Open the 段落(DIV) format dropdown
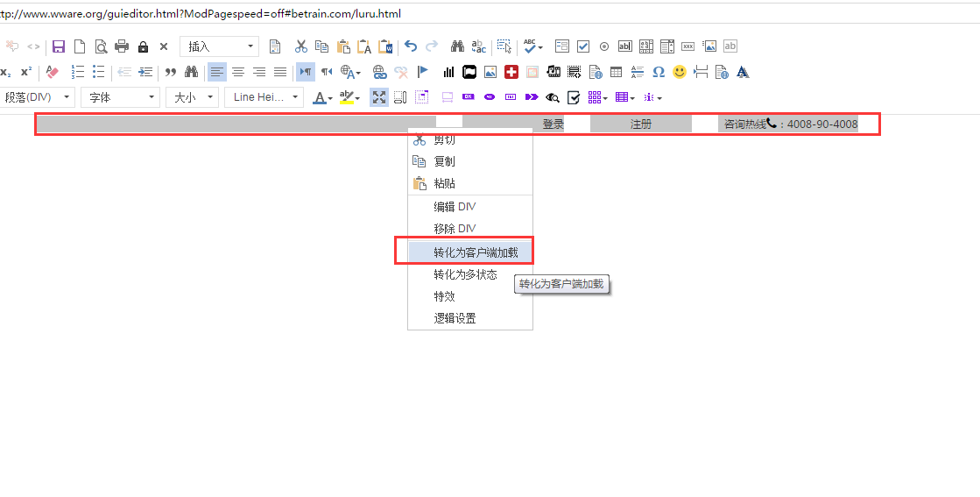Image resolution: width=980 pixels, height=497 pixels. (x=37, y=97)
